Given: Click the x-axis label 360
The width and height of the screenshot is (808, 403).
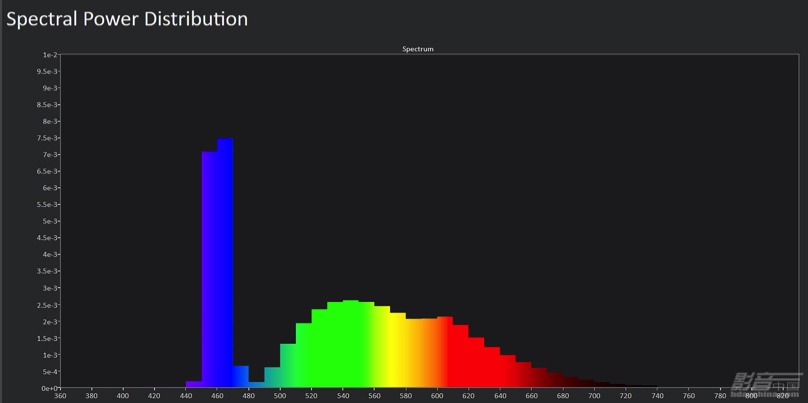Looking at the screenshot, I should tap(60, 396).
